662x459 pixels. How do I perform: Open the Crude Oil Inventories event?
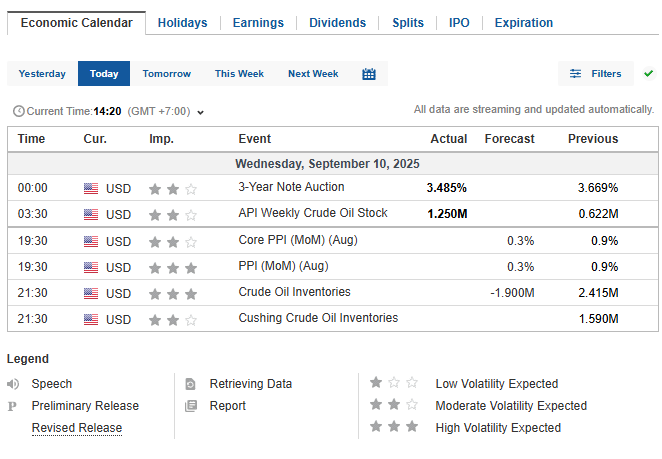294,293
